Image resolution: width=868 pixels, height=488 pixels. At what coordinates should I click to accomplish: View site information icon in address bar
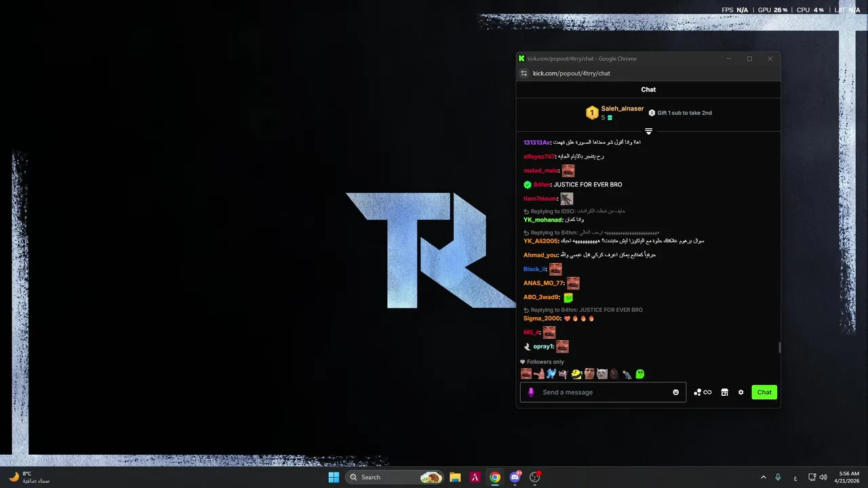[524, 73]
